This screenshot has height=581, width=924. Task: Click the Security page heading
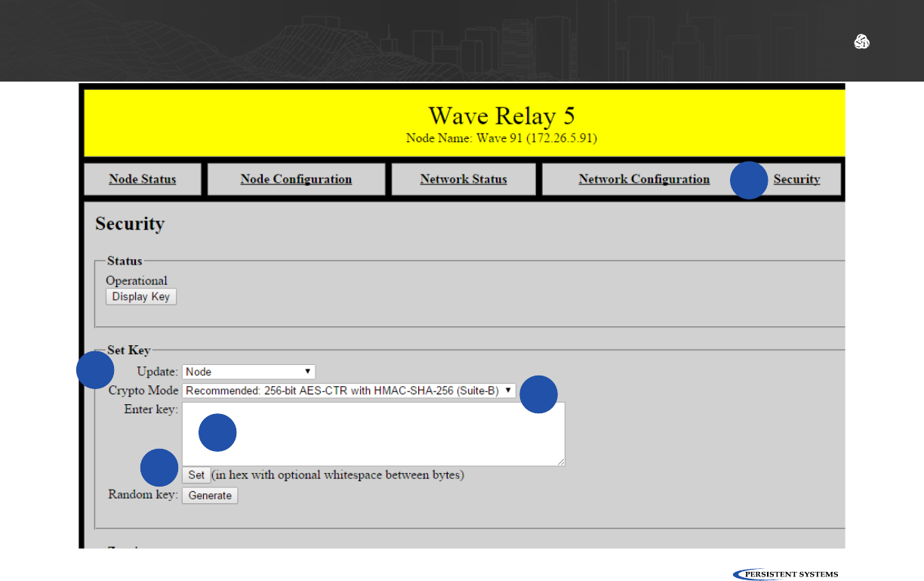(x=130, y=224)
